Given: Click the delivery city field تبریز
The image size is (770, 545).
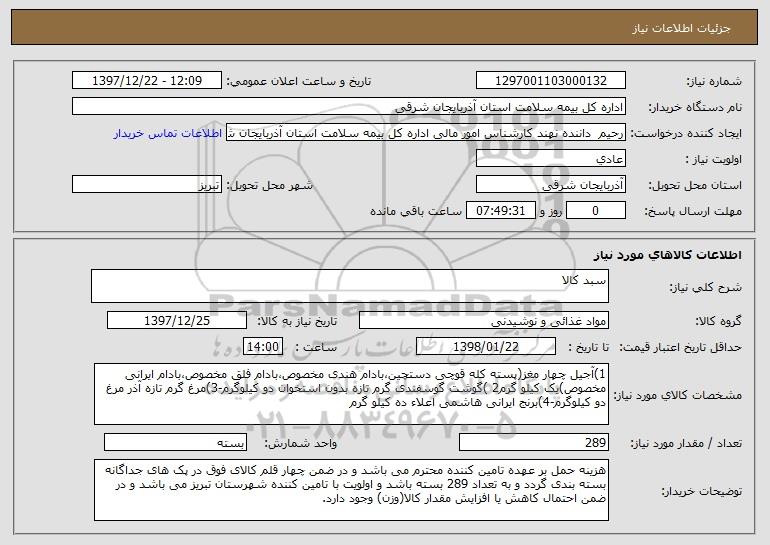Looking at the screenshot, I should click(x=147, y=185).
